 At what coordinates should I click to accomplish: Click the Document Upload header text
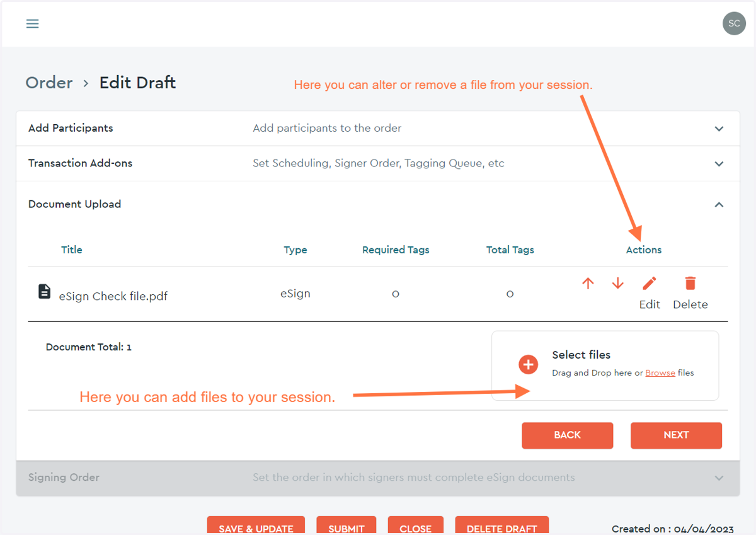tap(74, 204)
